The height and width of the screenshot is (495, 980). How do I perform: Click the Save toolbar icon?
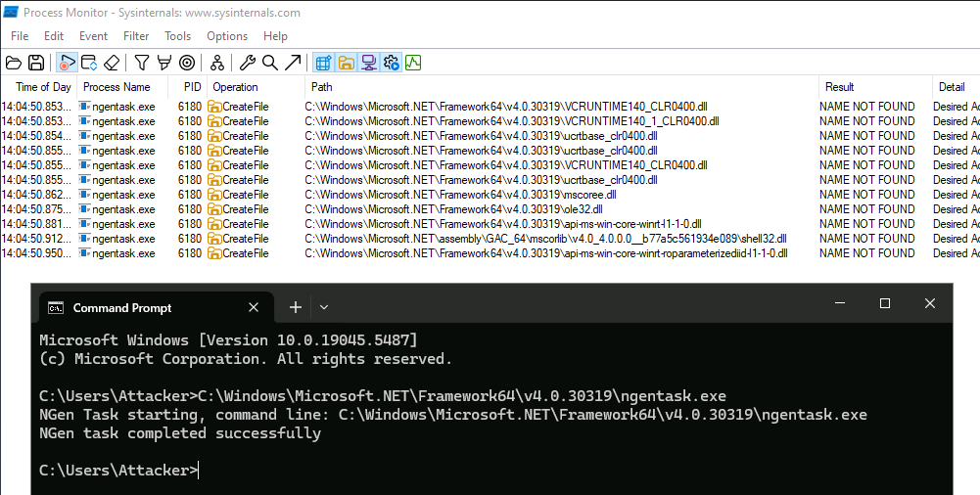coord(36,63)
